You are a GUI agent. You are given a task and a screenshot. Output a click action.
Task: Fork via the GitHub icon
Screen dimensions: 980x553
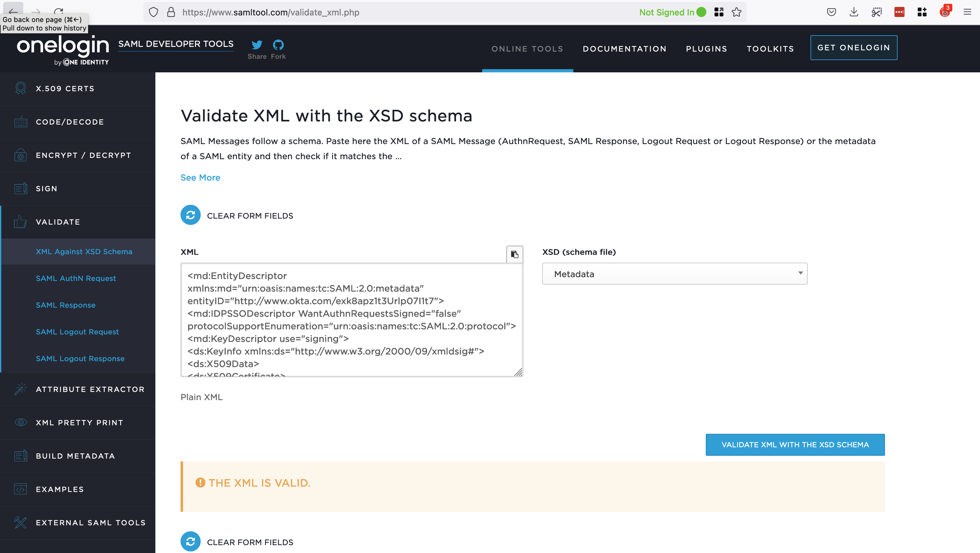(x=278, y=45)
